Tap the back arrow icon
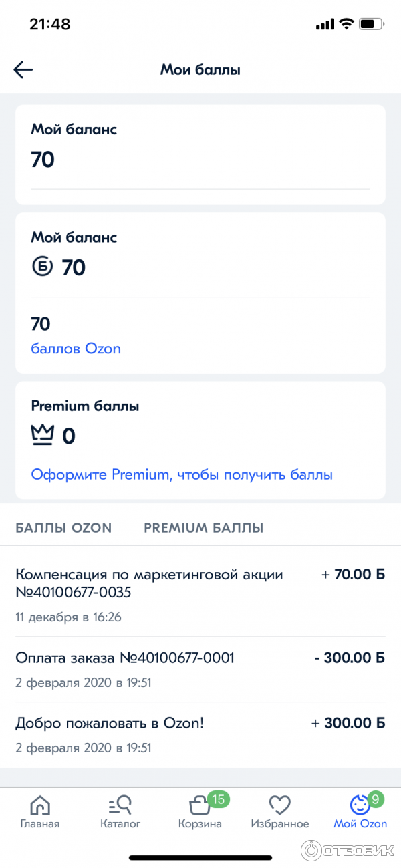 click(23, 70)
